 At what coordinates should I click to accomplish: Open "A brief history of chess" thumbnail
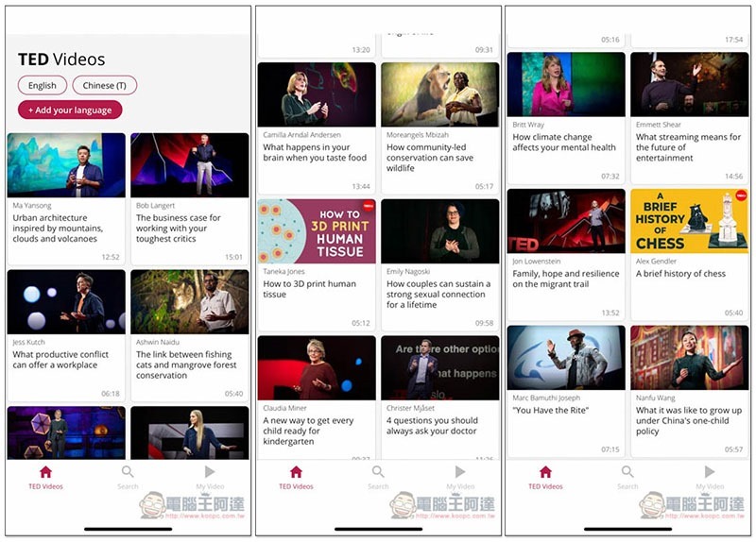(689, 221)
